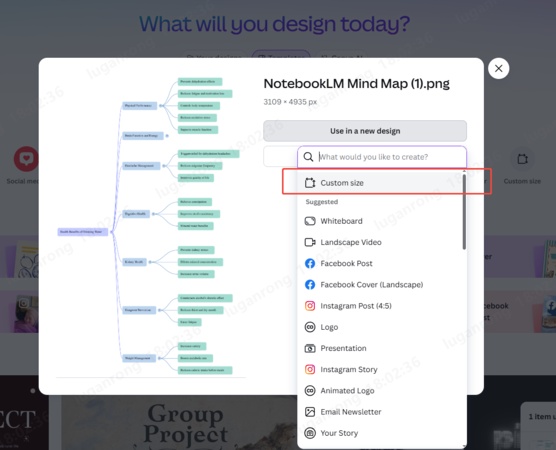Click the Social media heart icon in background
Image resolution: width=556 pixels, height=450 pixels.
26,159
